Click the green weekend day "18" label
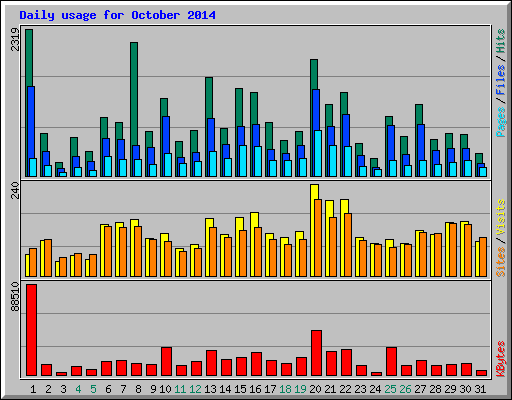The image size is (512, 400). coord(285,389)
